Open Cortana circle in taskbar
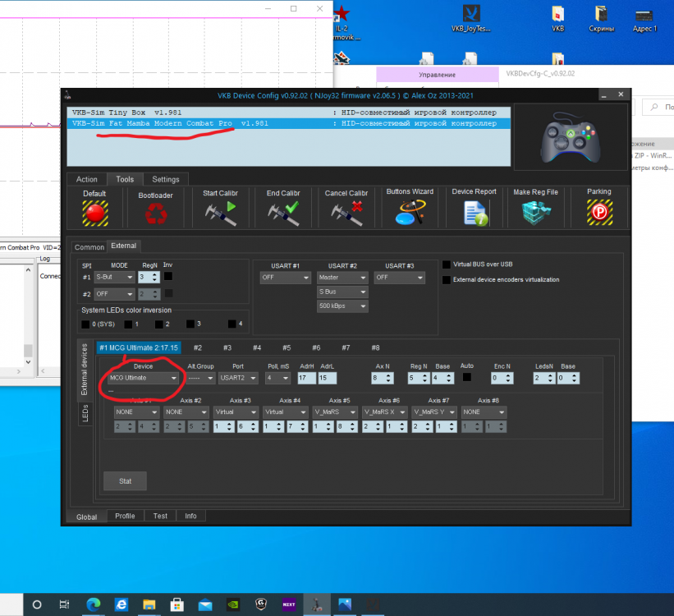Viewport: 674px width, 616px height. (x=37, y=605)
